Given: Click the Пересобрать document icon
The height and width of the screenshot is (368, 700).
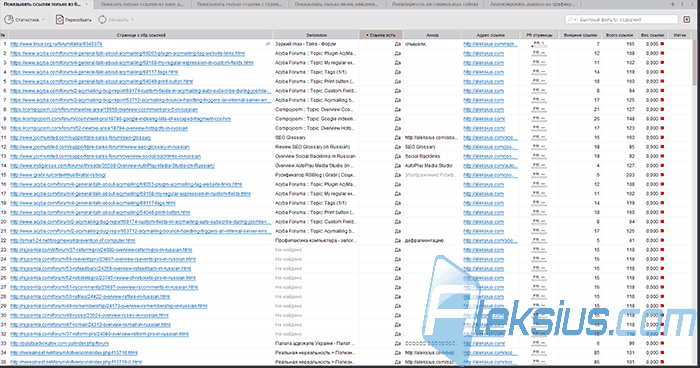Looking at the screenshot, I should 59,19.
